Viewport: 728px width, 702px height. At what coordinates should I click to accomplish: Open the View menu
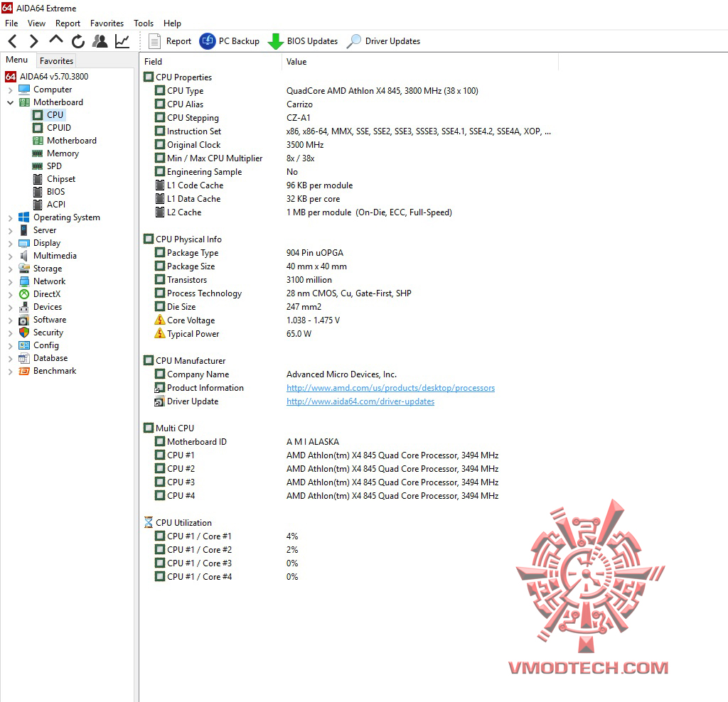pos(36,23)
